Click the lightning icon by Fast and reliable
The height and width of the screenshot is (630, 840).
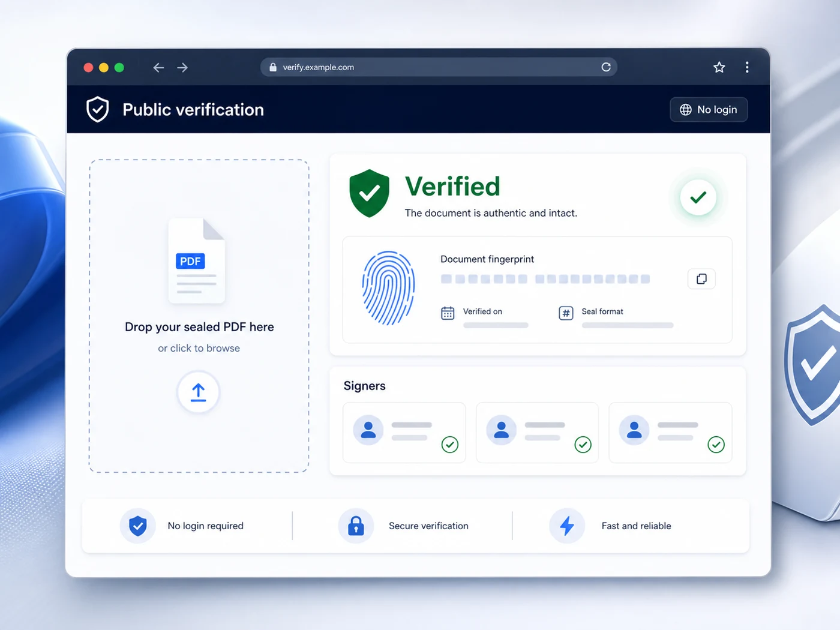(567, 526)
